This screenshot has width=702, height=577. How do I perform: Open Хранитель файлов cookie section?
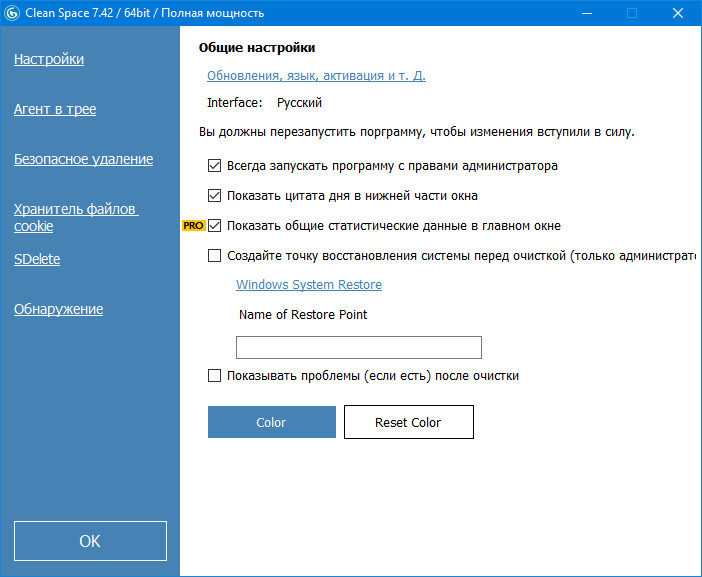(75, 217)
